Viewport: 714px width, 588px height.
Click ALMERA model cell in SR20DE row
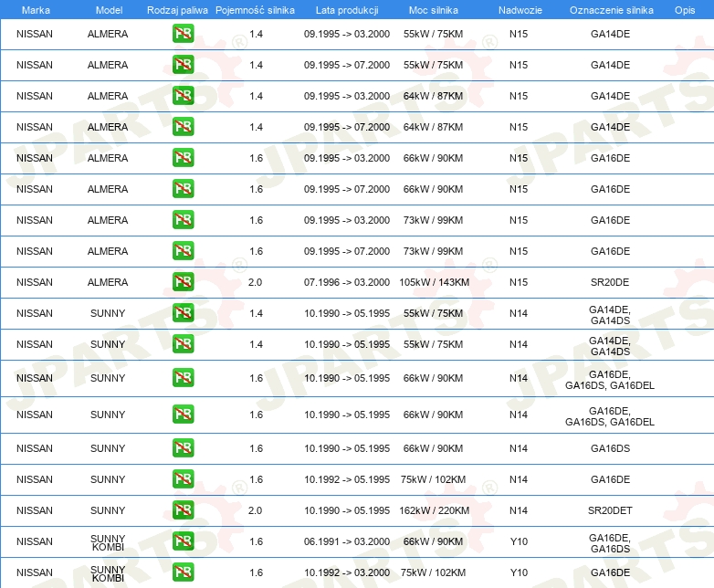[x=108, y=282]
